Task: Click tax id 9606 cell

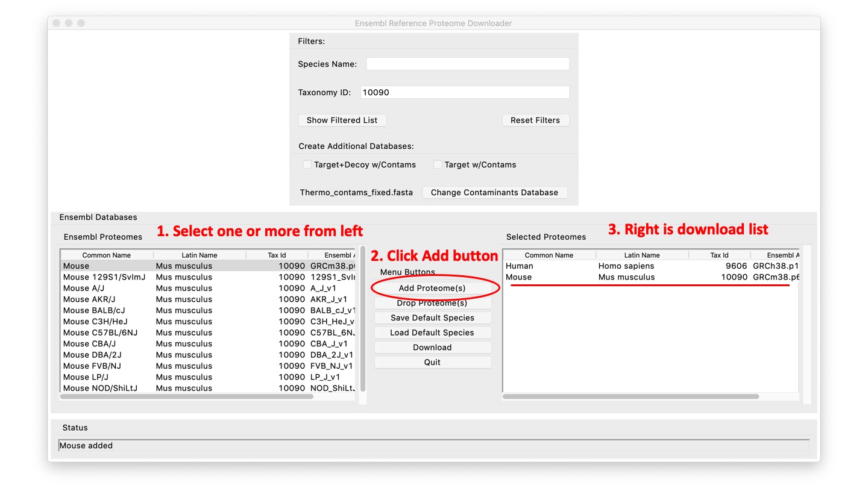Action: tap(737, 266)
